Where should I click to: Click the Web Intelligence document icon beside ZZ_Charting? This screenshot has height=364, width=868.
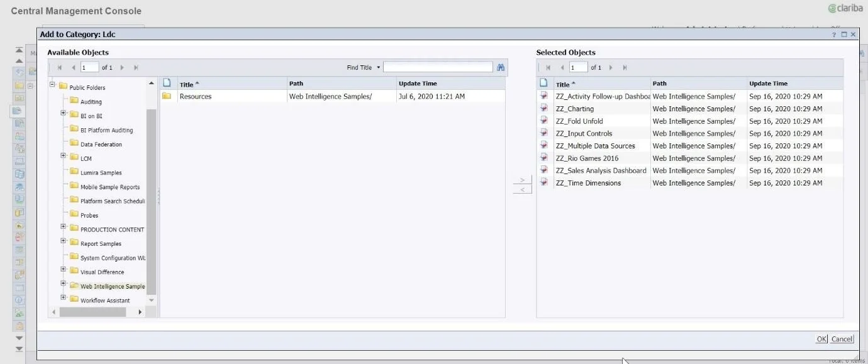click(x=545, y=108)
